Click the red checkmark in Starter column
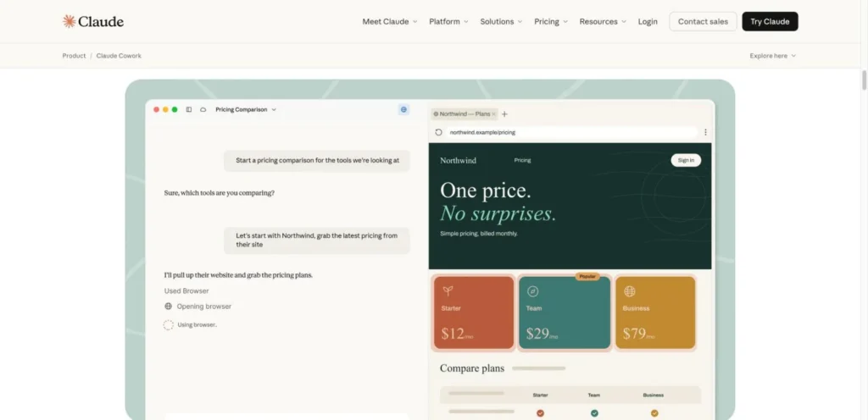This screenshot has height=420, width=868. [x=540, y=413]
